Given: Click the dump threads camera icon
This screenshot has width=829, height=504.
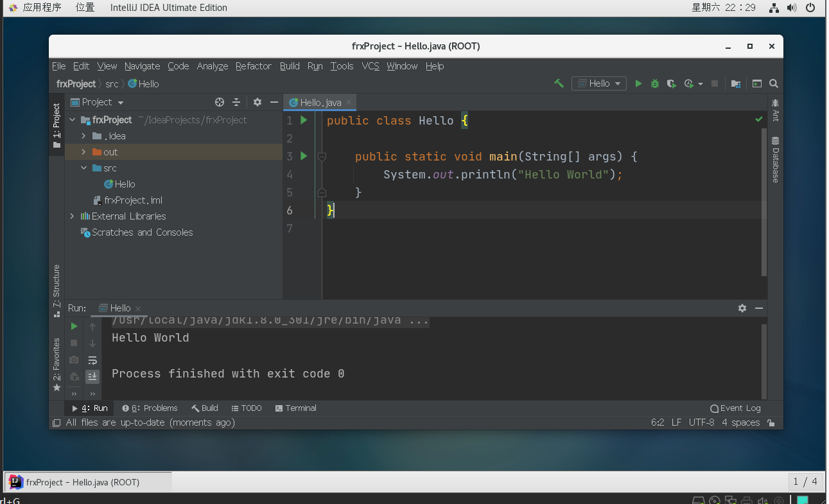Looking at the screenshot, I should coord(74,360).
